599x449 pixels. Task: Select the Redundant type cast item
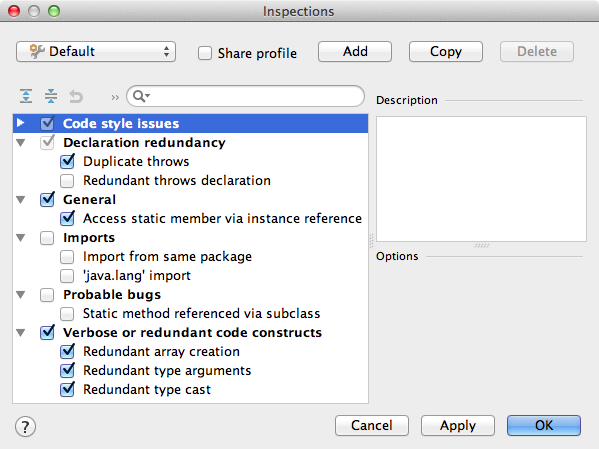(147, 389)
